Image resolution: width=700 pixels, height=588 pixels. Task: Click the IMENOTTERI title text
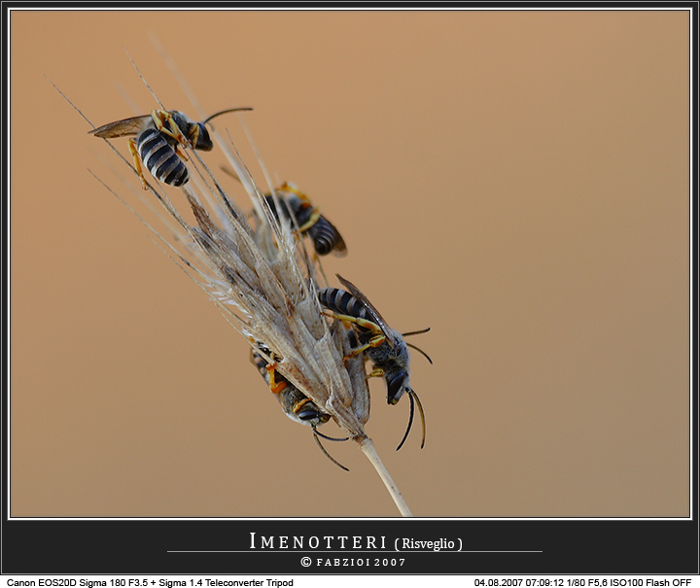(319, 541)
